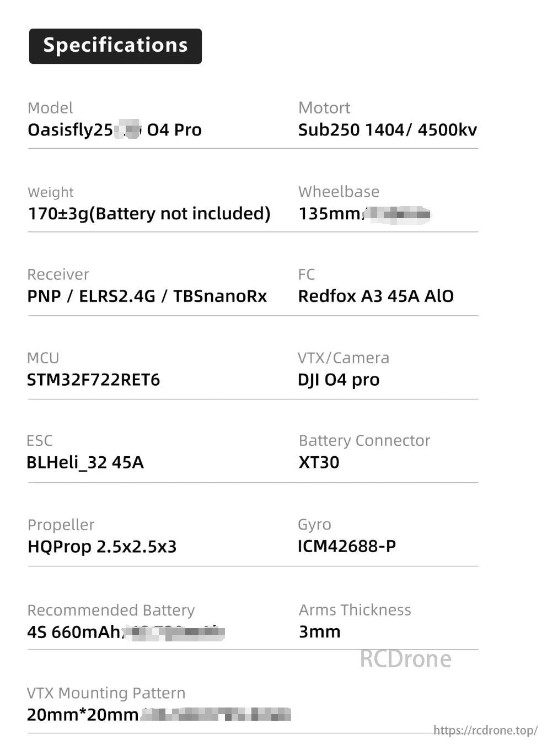This screenshot has height=756, width=558.
Task: Click the RCDrone watermark text
Action: pyautogui.click(x=405, y=659)
